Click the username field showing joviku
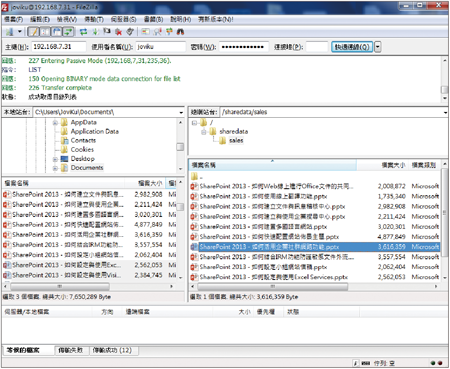 (x=161, y=47)
